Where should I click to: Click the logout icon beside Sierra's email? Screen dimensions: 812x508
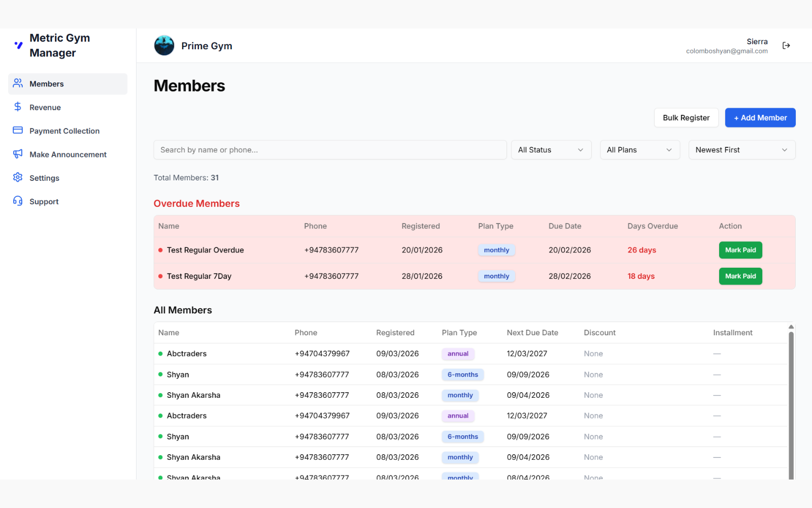(x=786, y=45)
